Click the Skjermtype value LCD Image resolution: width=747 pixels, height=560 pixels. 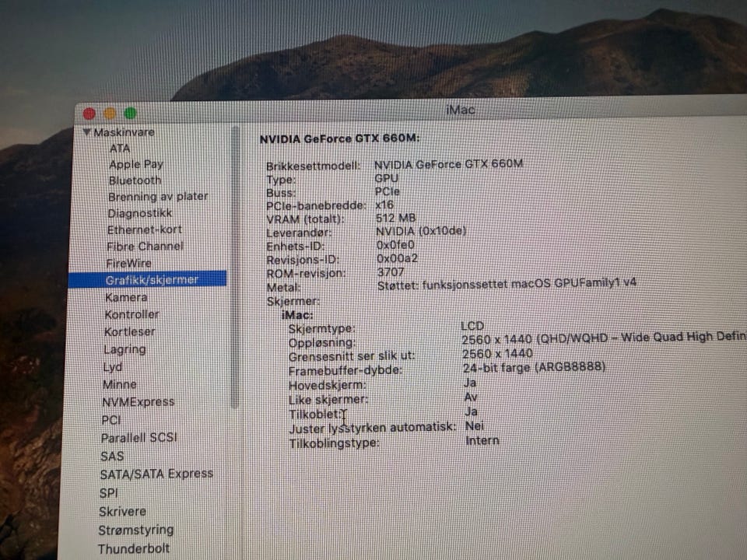coord(472,326)
